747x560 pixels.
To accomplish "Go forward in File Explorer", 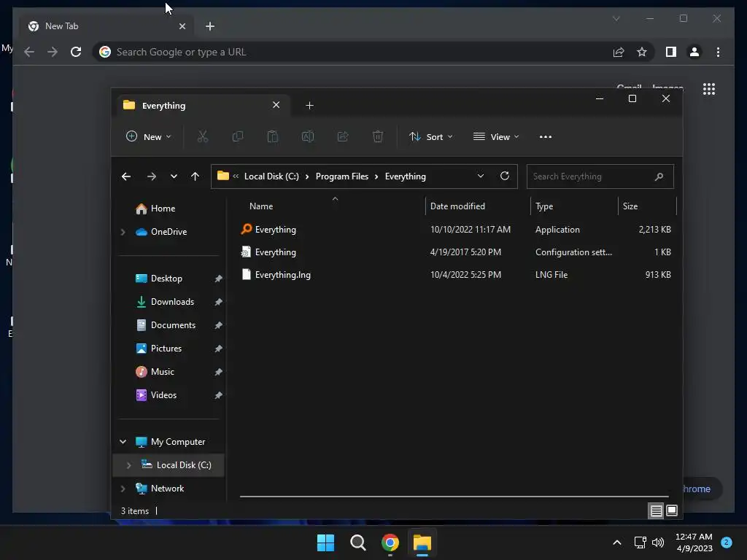I will point(152,176).
